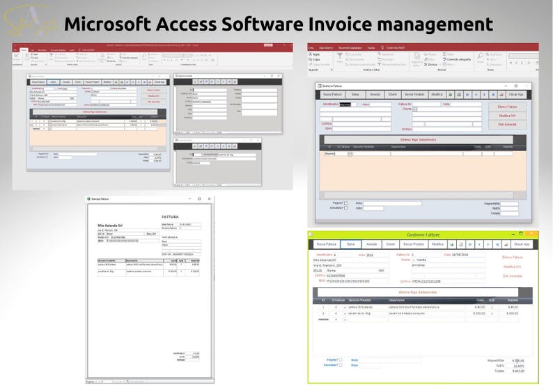Click the Nota field in blue-gray Gestione Fatture window
The height and width of the screenshot is (392, 553).
click(392, 203)
